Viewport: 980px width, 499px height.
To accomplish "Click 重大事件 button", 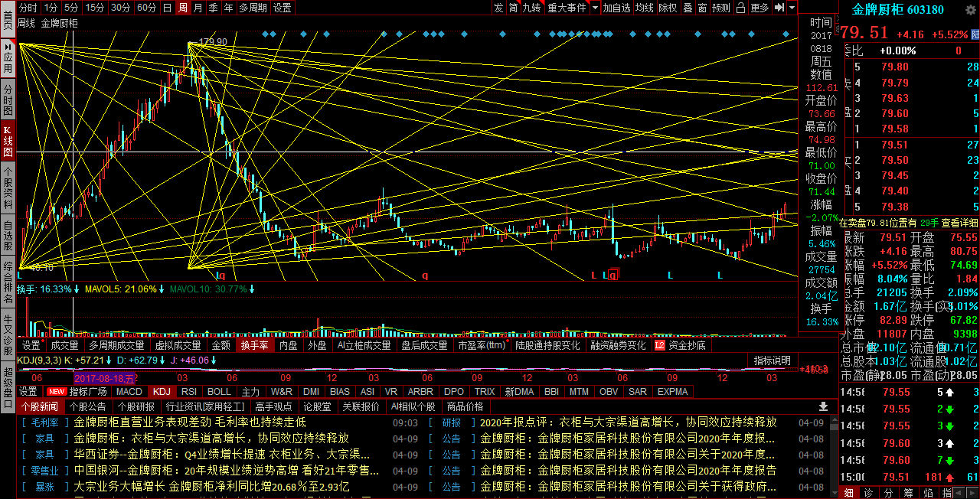I will (567, 8).
